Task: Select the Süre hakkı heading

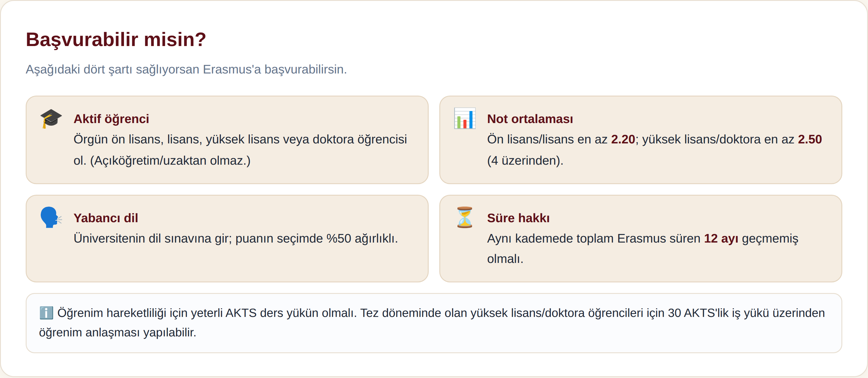Action: (518, 218)
